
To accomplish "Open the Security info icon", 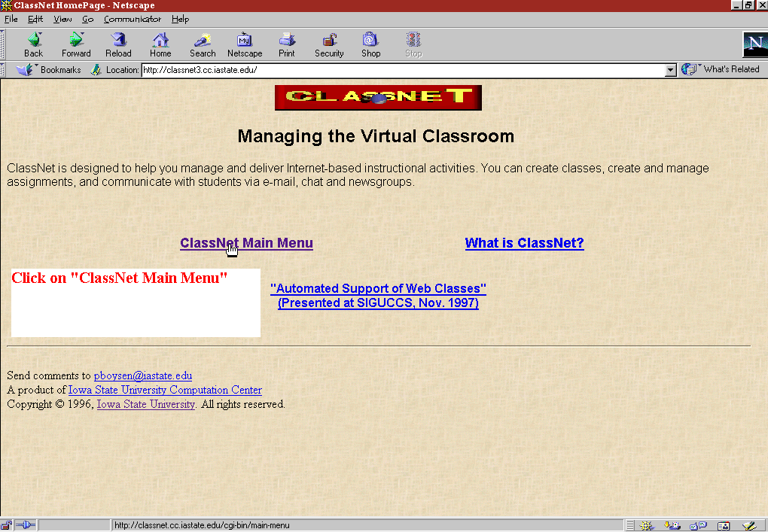I will point(329,44).
